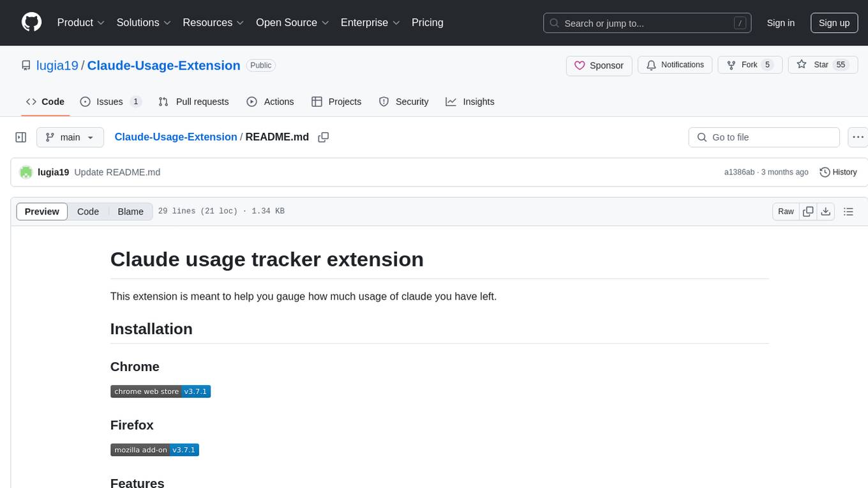Image resolution: width=868 pixels, height=488 pixels.
Task: Switch to the Insights tab
Action: click(x=470, y=102)
